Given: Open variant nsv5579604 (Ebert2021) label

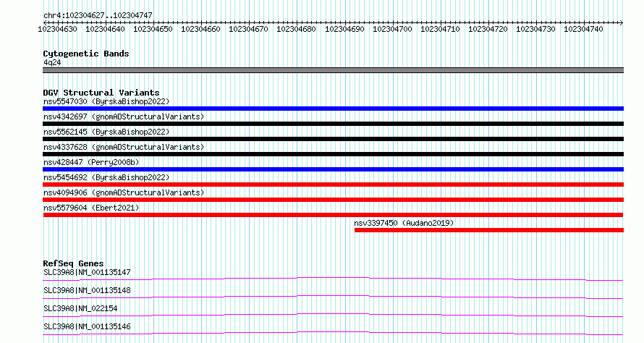Looking at the screenshot, I should pyautogui.click(x=91, y=208).
